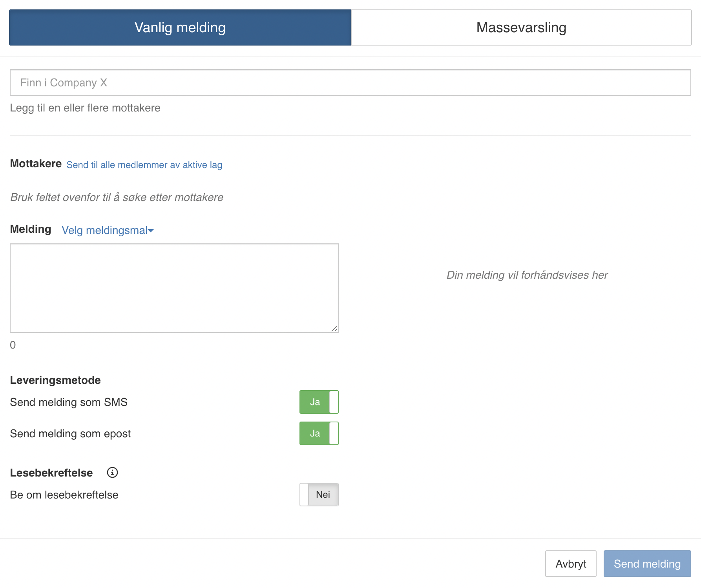The height and width of the screenshot is (588, 701).
Task: Enable the Be om lesebekreftelse switch
Action: coord(319,495)
